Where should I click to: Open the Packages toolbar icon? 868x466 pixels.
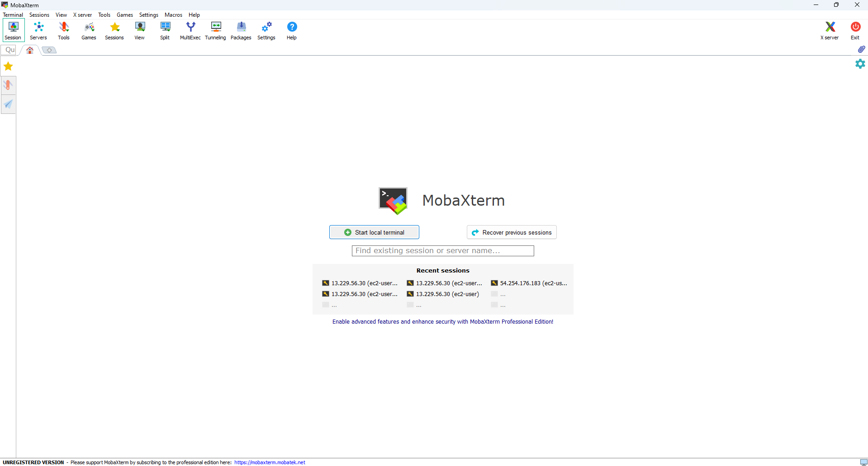coord(241,31)
